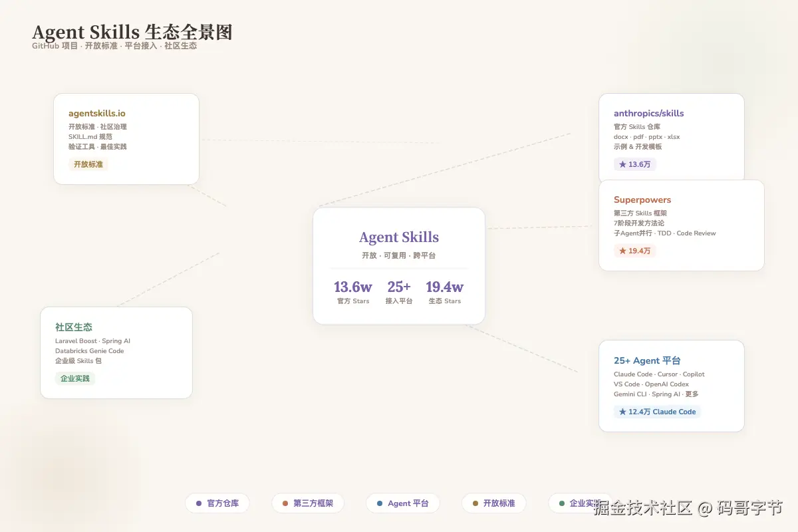The width and height of the screenshot is (798, 532).
Task: Click the orange dot in 第三方框架 legend
Action: click(285, 503)
